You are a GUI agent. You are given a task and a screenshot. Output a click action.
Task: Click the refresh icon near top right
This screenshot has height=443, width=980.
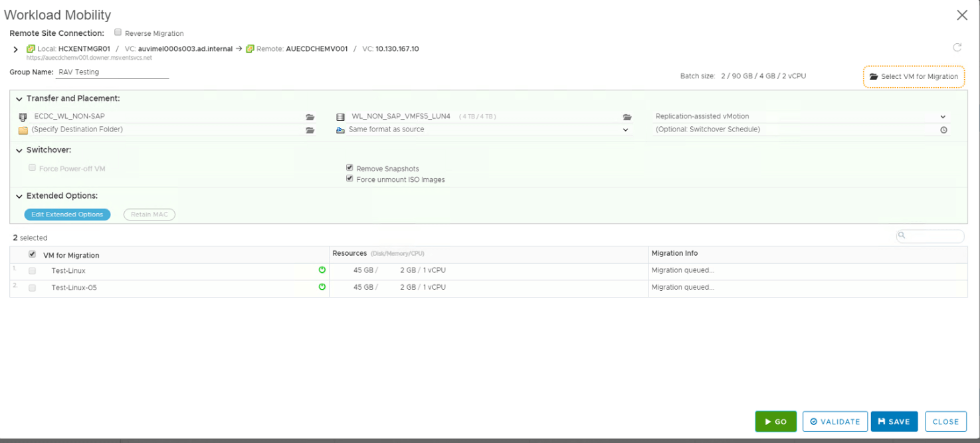click(957, 48)
